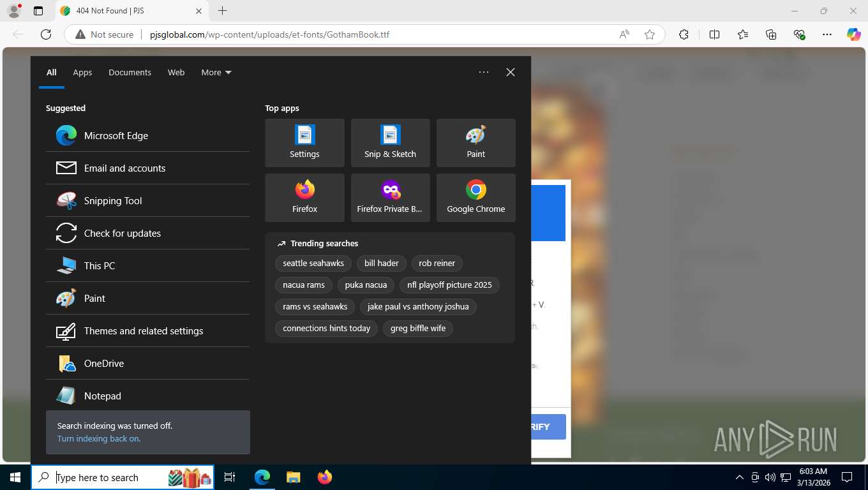Screen dimensions: 868x490
Task: Launch Snipping Tool from Suggested
Action: tap(147, 200)
